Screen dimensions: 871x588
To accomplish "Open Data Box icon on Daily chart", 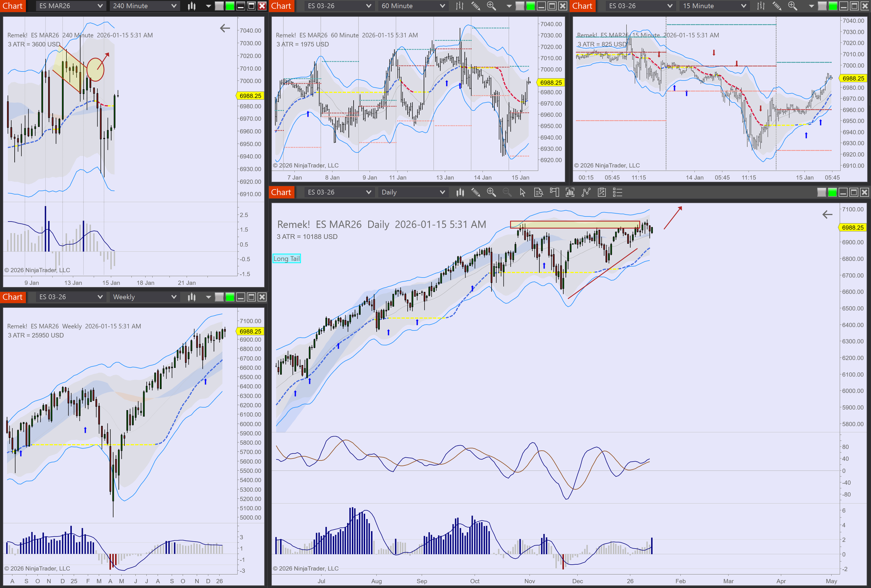I will pos(538,192).
